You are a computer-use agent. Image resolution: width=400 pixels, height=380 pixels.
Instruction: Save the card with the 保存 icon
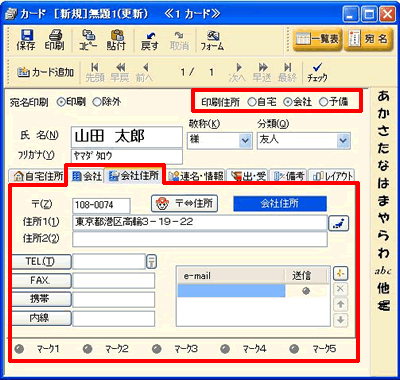[x=26, y=40]
